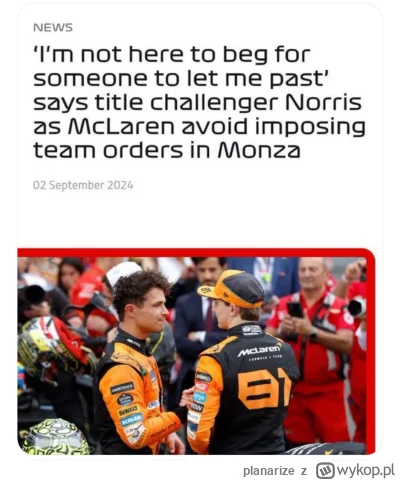
Task: Select the NEWS category label
Action: 53,28
